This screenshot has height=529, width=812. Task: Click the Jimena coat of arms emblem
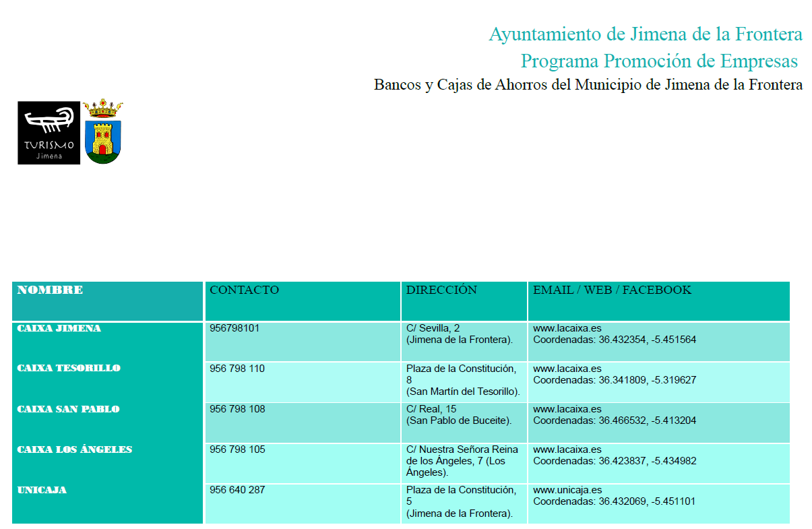(x=103, y=132)
